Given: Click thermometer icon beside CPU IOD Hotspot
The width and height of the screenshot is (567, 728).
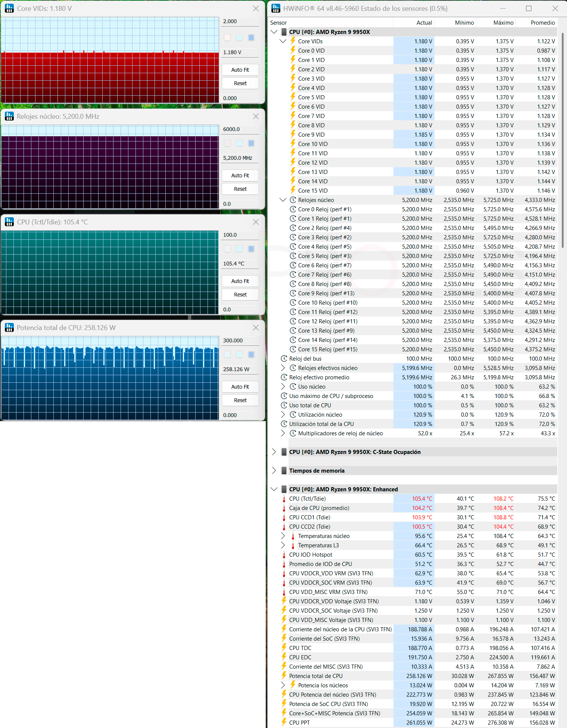Looking at the screenshot, I should 284,555.
